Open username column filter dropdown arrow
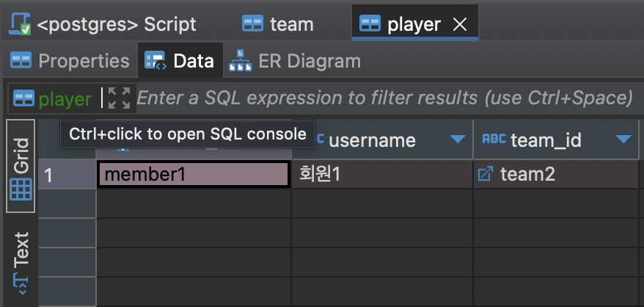This screenshot has width=644, height=307. point(458,140)
